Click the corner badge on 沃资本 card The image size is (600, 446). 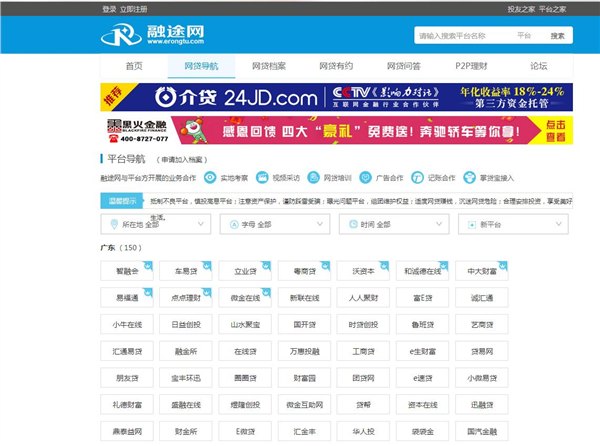click(385, 265)
